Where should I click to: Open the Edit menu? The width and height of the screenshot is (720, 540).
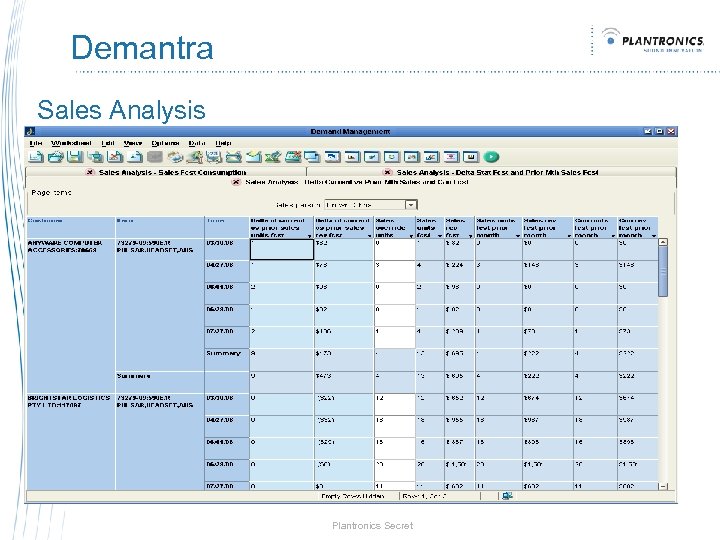[108, 143]
